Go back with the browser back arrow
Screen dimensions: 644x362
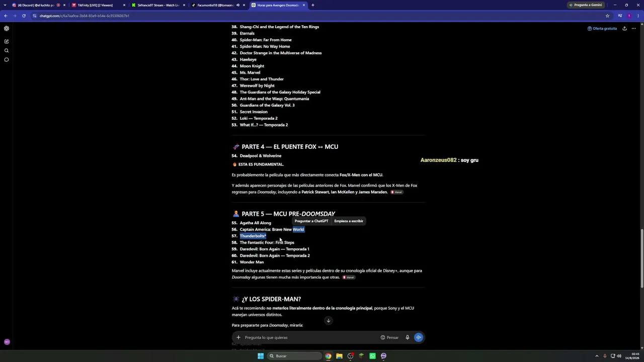(x=6, y=16)
